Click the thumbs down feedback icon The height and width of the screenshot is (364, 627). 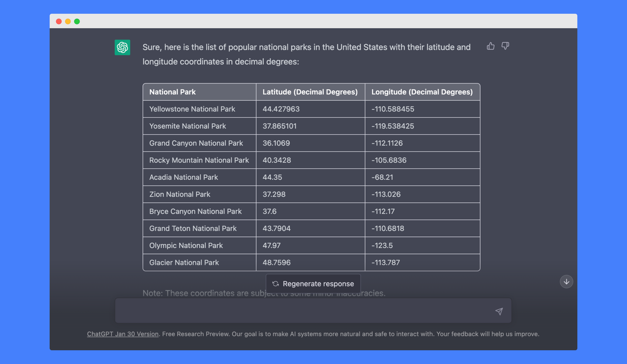[x=505, y=46]
